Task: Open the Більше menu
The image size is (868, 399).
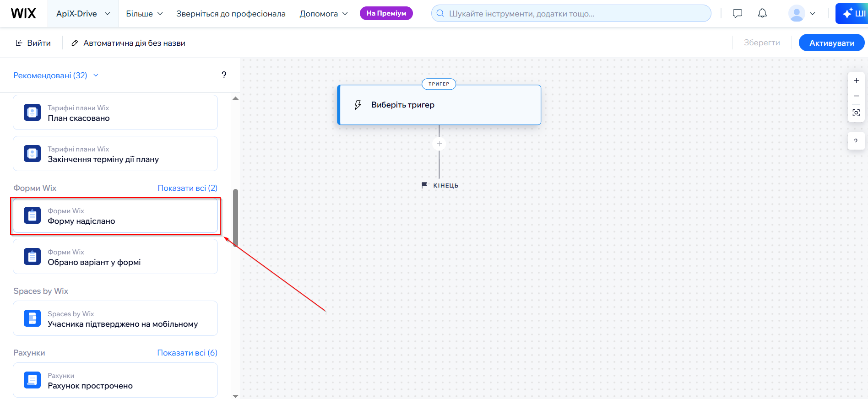Action: coord(144,14)
